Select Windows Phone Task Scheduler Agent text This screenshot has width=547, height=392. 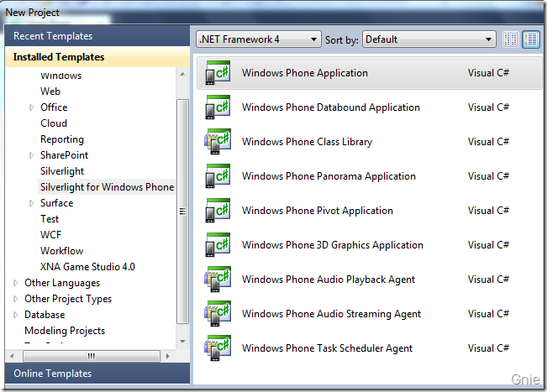[x=327, y=348]
